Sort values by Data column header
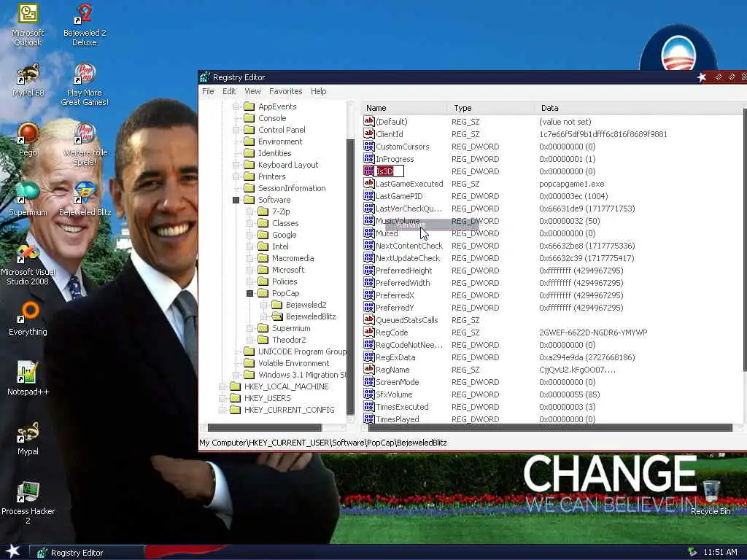Viewport: 747px width, 560px height. [x=638, y=108]
